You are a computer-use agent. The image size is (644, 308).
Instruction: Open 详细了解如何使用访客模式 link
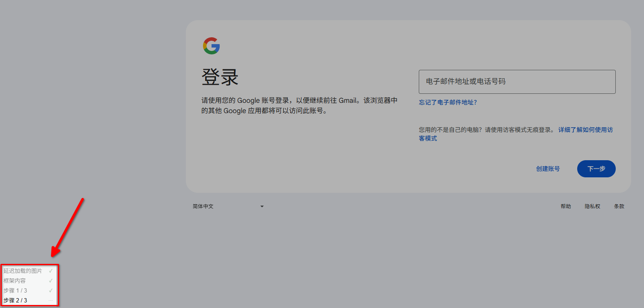click(516, 134)
